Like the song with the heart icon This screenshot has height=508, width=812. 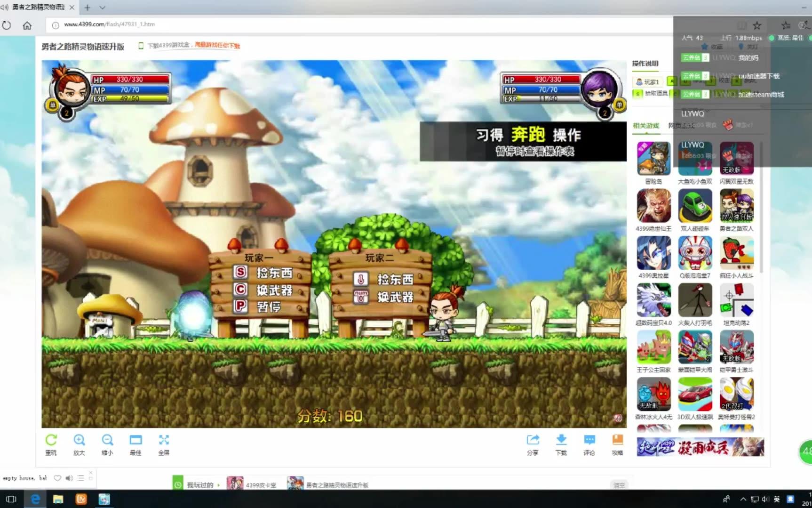(x=57, y=478)
